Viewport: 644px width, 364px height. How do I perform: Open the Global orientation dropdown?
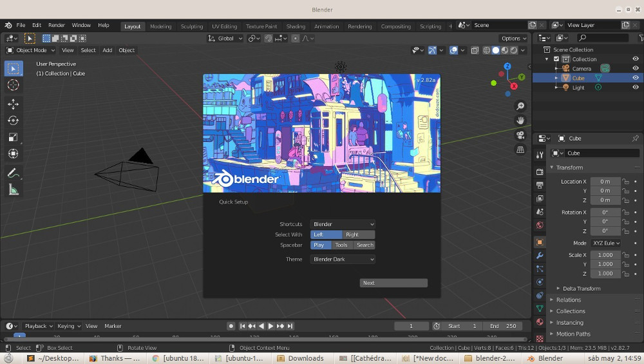coord(225,38)
